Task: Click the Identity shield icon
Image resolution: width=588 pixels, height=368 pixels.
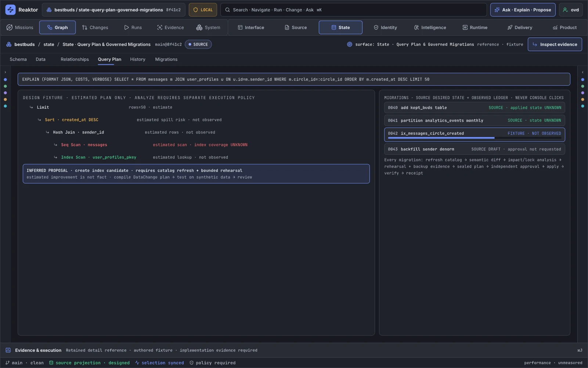Action: pos(376,28)
